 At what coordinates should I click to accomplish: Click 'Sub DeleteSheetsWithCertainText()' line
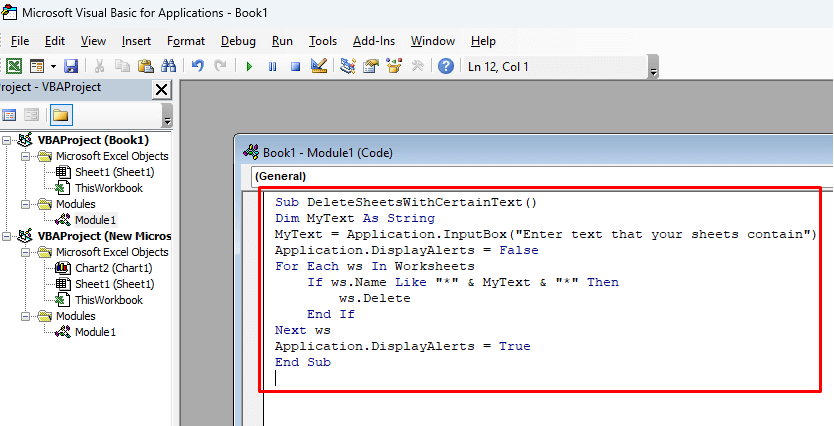pos(406,203)
